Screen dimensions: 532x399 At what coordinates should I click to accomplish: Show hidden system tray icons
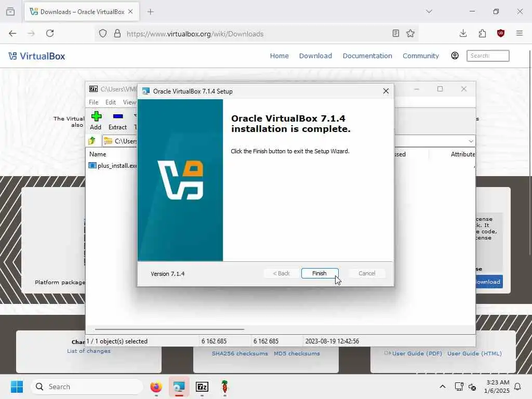[443, 387]
